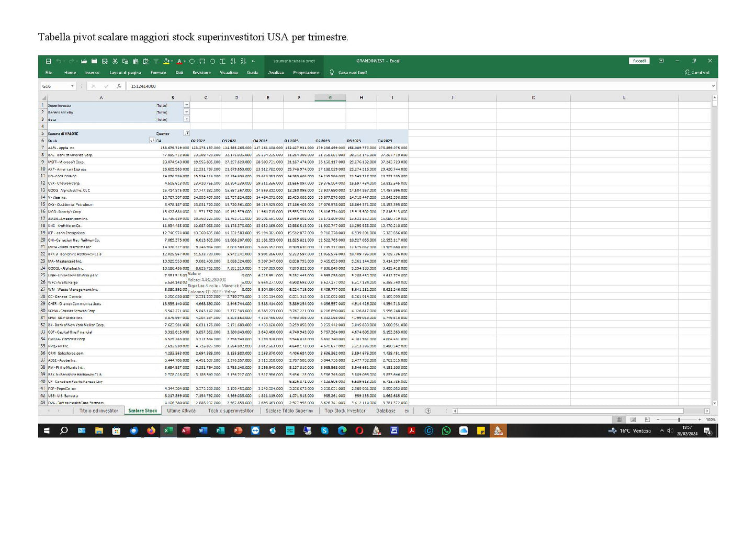Open Superinvestor filter dropdown

(187, 105)
